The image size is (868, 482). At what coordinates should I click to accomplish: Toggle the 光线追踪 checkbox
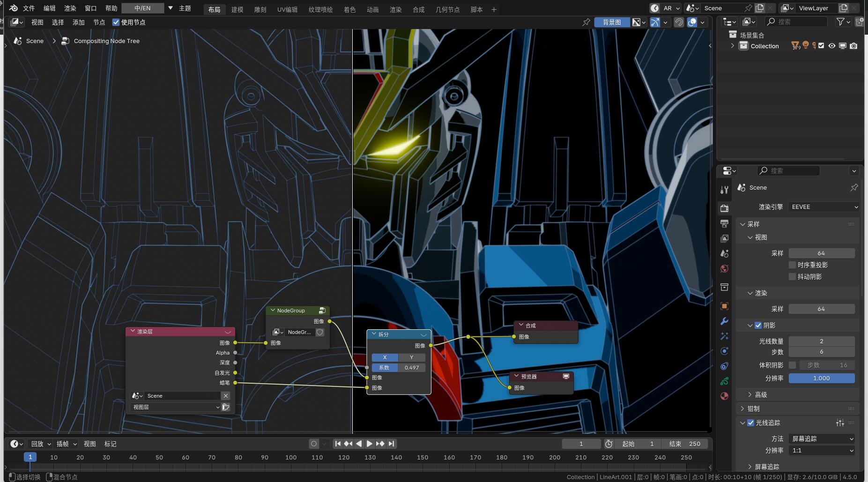pos(750,423)
